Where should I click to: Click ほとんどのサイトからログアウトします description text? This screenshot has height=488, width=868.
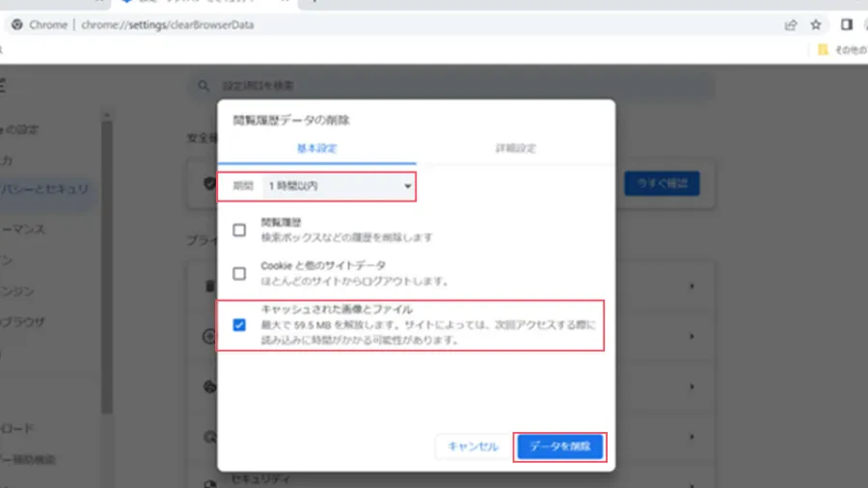coord(355,281)
